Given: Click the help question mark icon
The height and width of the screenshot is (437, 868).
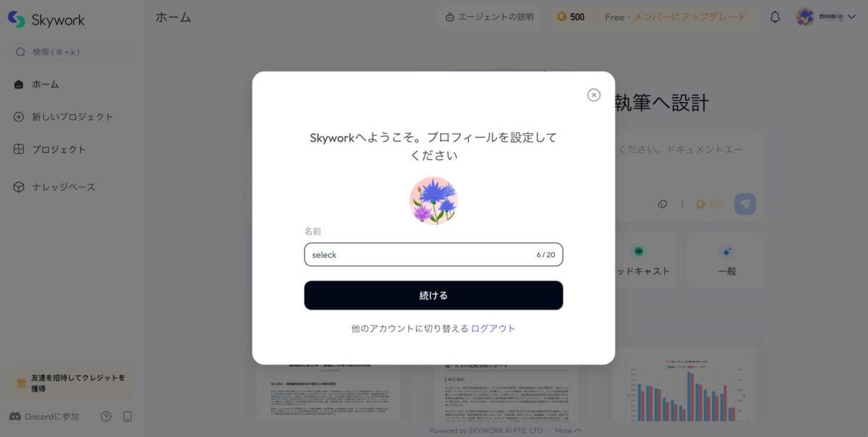Looking at the screenshot, I should (106, 417).
